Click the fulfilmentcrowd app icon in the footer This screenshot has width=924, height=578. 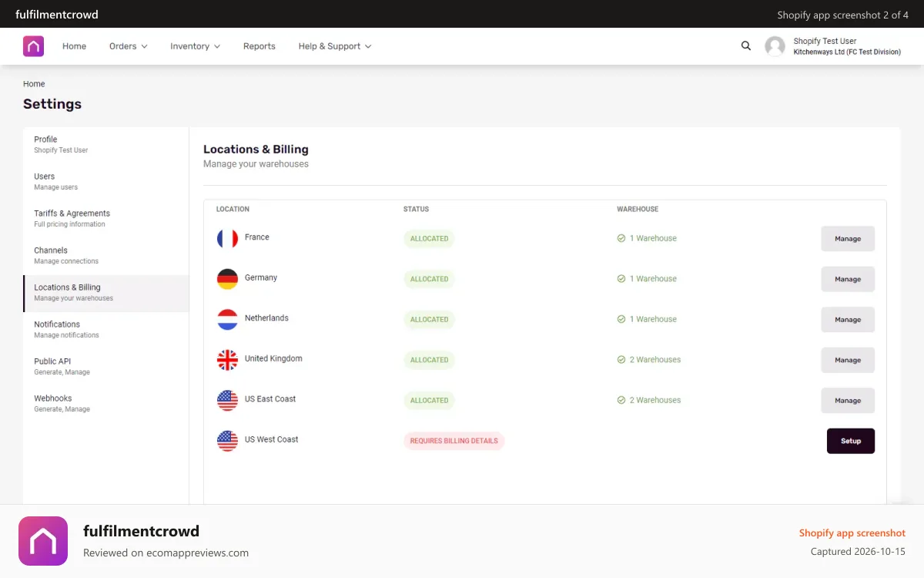43,541
